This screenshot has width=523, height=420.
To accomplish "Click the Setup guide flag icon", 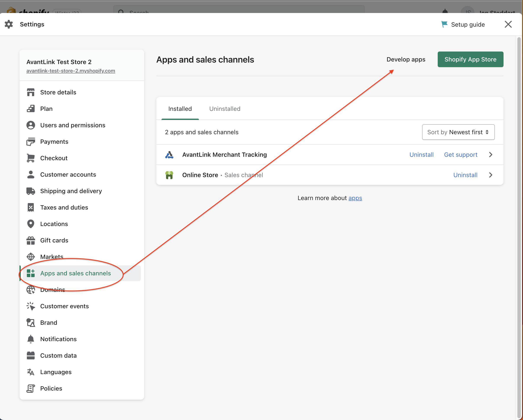I will point(444,24).
